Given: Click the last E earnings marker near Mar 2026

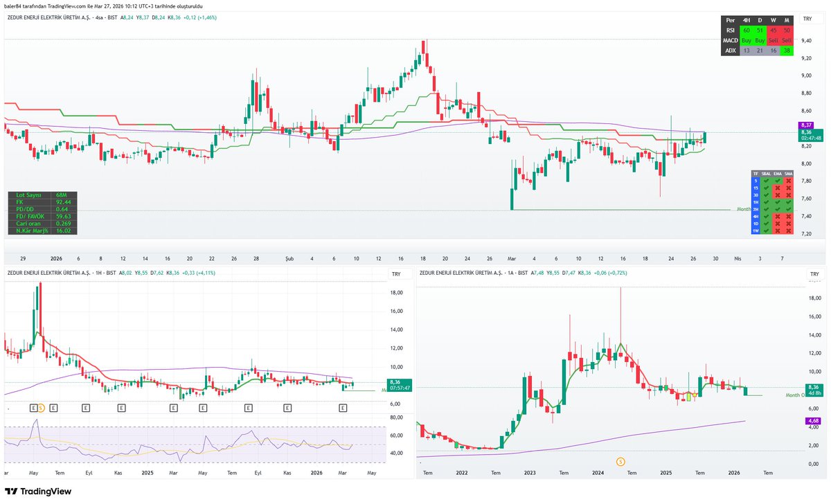Looking at the screenshot, I should point(342,408).
